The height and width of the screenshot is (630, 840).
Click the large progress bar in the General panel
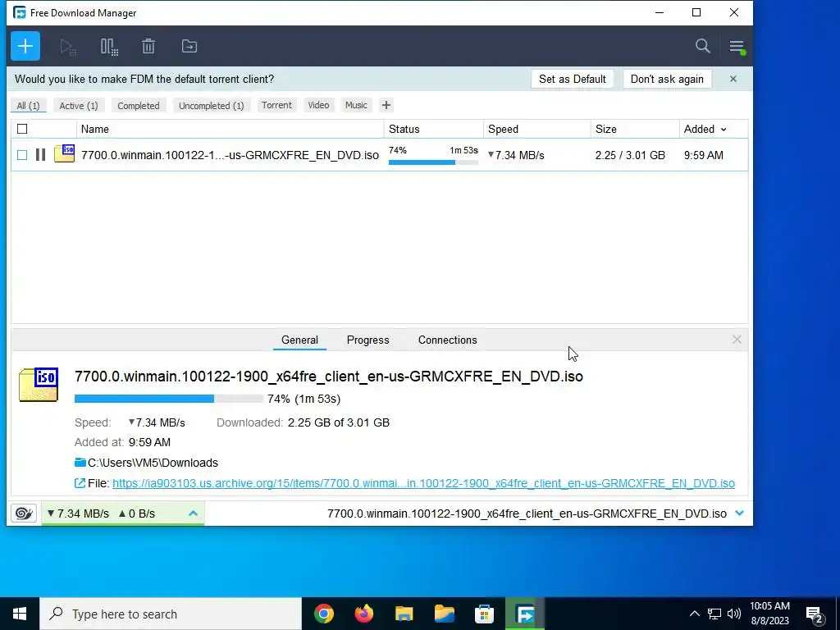click(x=169, y=399)
